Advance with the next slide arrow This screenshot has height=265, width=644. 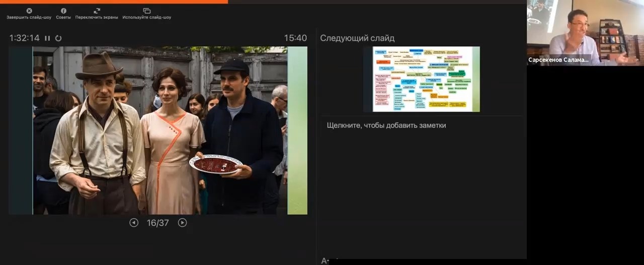pyautogui.click(x=182, y=223)
